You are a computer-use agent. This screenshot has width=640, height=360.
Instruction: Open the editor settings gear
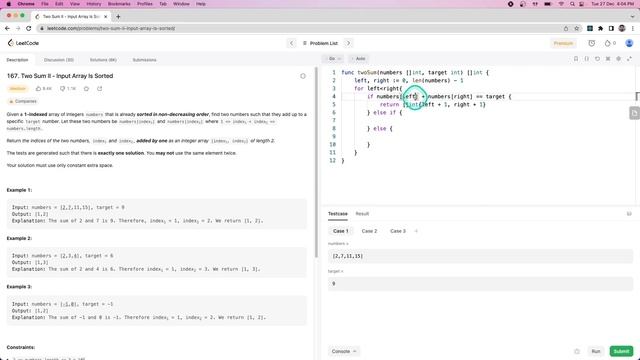(x=618, y=59)
